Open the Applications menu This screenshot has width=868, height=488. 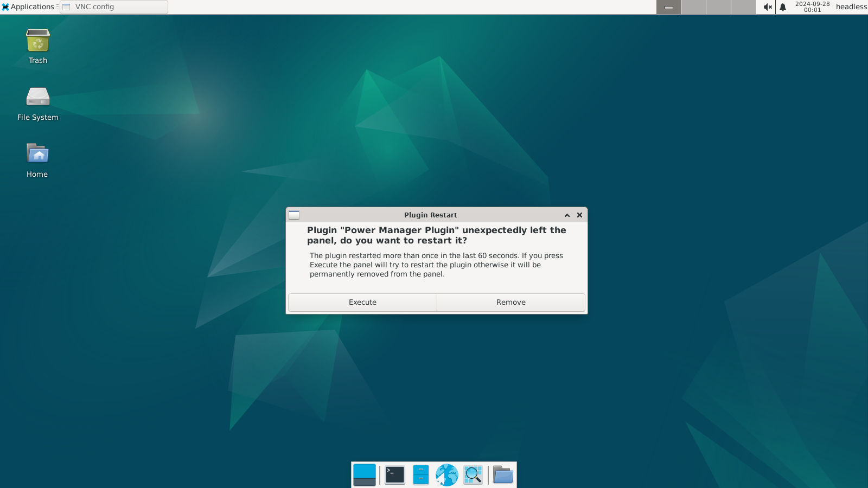click(29, 7)
